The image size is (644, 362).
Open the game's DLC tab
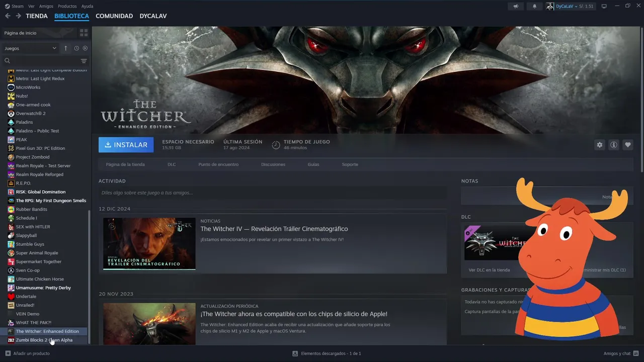click(x=172, y=164)
